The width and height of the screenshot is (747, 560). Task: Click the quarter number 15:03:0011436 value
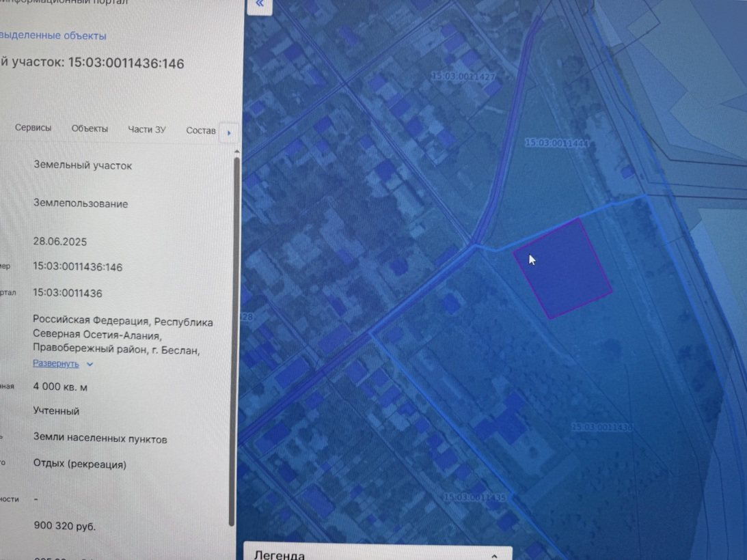pyautogui.click(x=68, y=293)
